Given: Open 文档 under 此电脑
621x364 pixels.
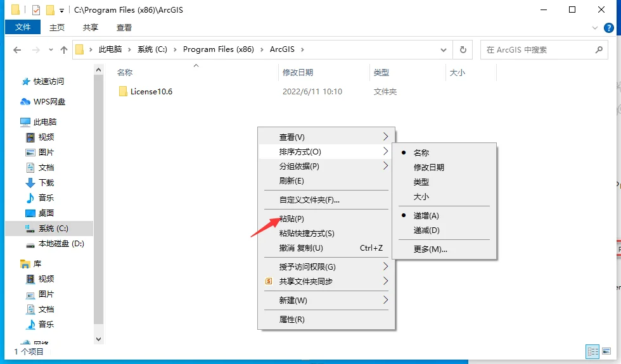Looking at the screenshot, I should click(x=40, y=168).
